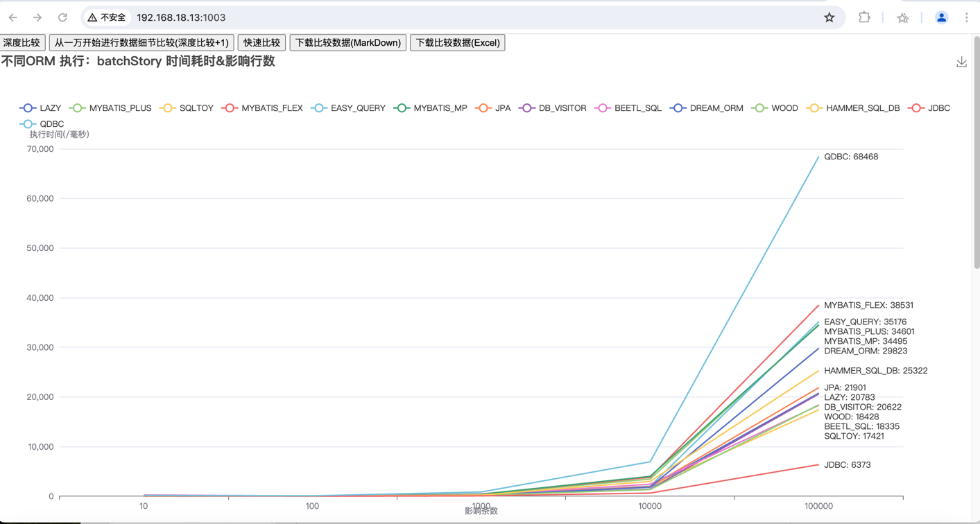The image size is (980, 524).
Task: Click the JPA: 21901 label
Action: click(845, 387)
